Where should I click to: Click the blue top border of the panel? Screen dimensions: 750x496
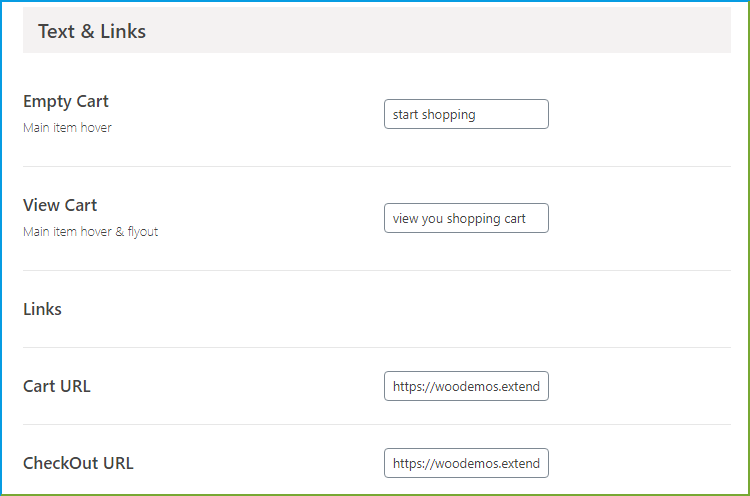(x=375, y=1)
